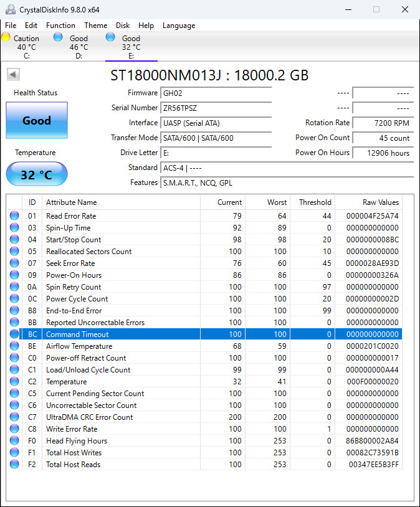This screenshot has height=507, width=420.
Task: Click the Good health status button
Action: tap(37, 120)
